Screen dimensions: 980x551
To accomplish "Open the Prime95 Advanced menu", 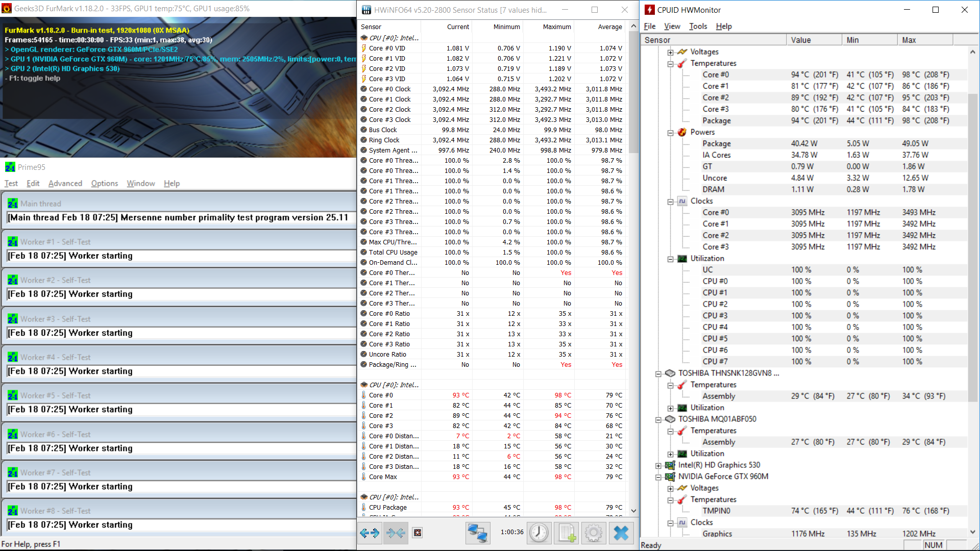I will tap(65, 183).
